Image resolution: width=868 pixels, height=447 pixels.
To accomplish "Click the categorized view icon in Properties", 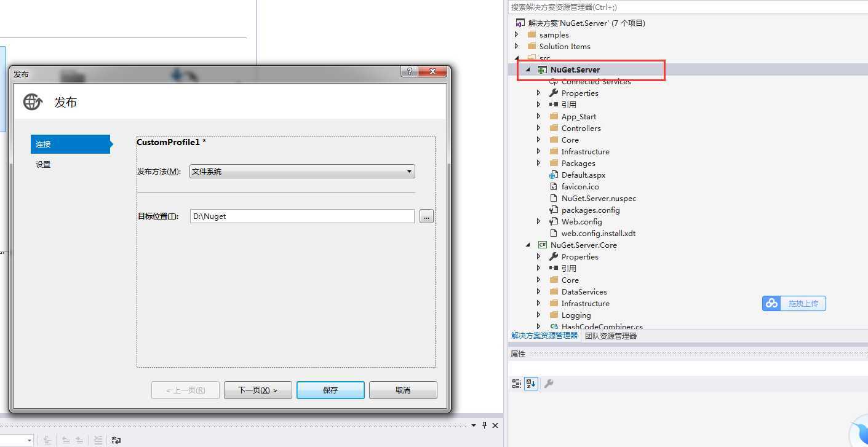I will coord(516,384).
